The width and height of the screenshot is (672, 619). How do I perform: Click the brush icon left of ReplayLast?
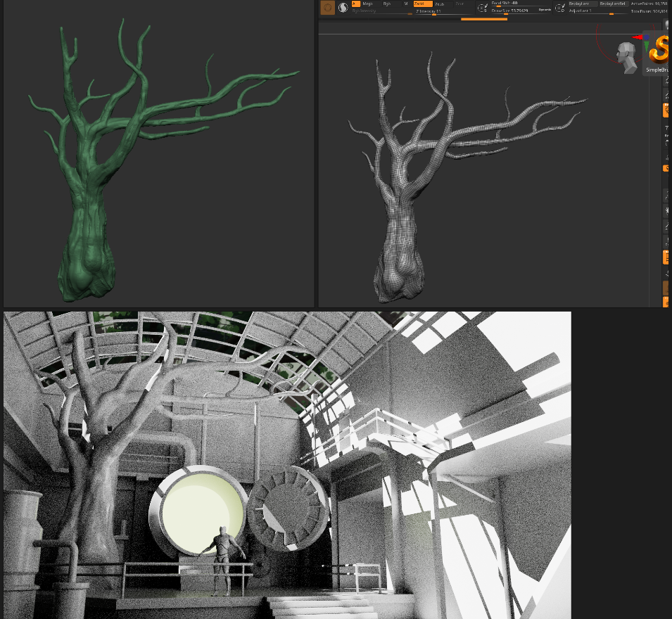[559, 7]
